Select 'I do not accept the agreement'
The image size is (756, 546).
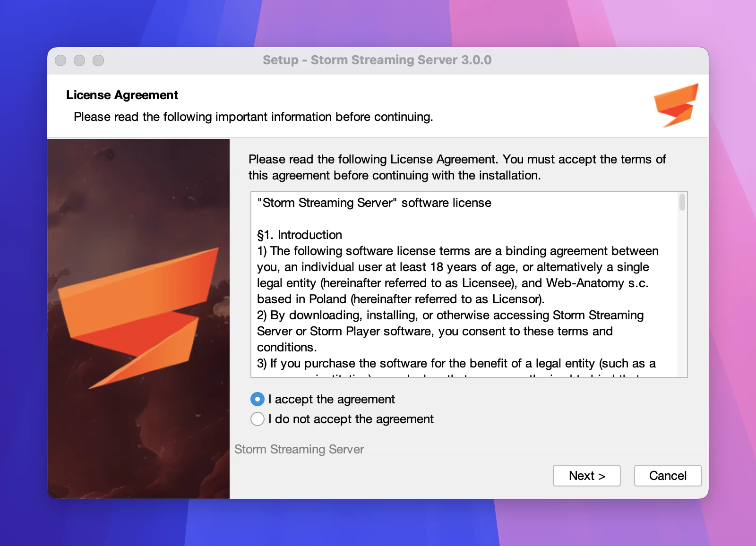pyautogui.click(x=257, y=419)
